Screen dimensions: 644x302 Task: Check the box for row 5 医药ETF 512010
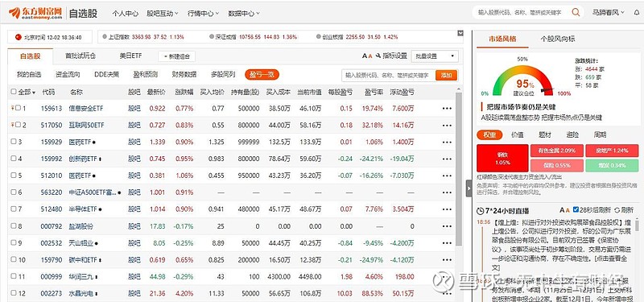coord(14,175)
